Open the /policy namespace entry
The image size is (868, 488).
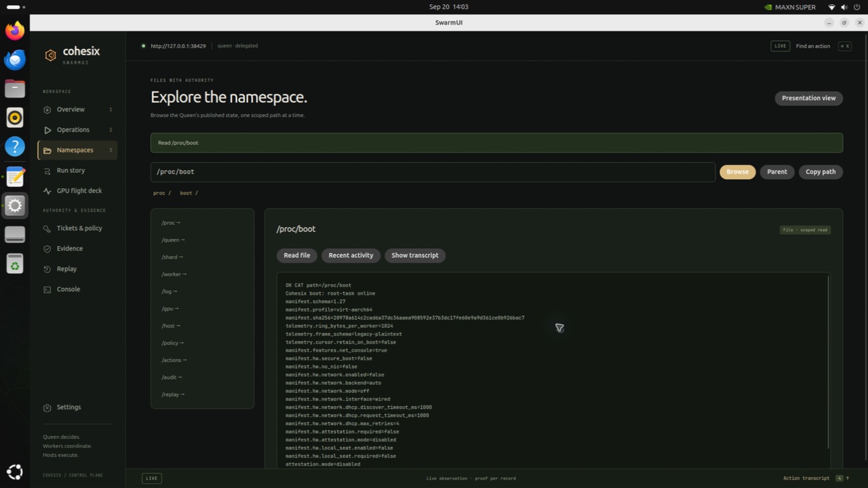pyautogui.click(x=172, y=343)
